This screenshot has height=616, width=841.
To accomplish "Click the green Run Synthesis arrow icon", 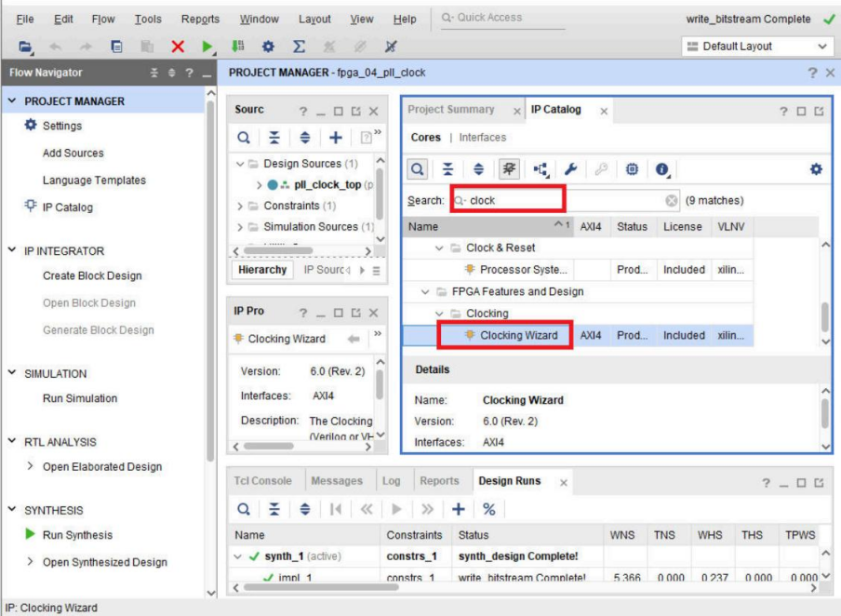I will pos(31,535).
